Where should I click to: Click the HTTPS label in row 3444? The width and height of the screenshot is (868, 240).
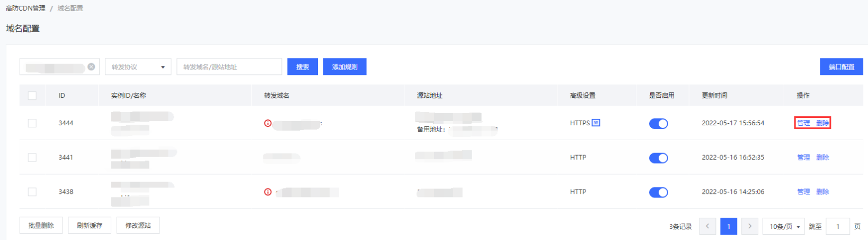pos(580,123)
